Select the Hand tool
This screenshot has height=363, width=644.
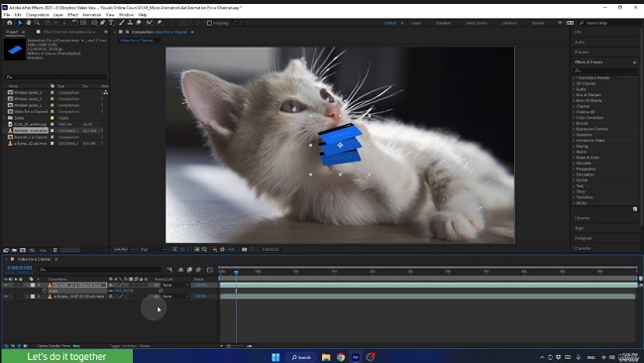click(x=29, y=23)
